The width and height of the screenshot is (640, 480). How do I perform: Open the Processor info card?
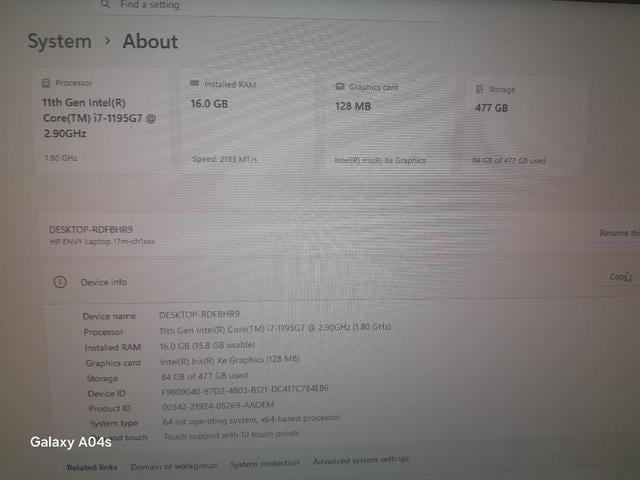(x=102, y=121)
